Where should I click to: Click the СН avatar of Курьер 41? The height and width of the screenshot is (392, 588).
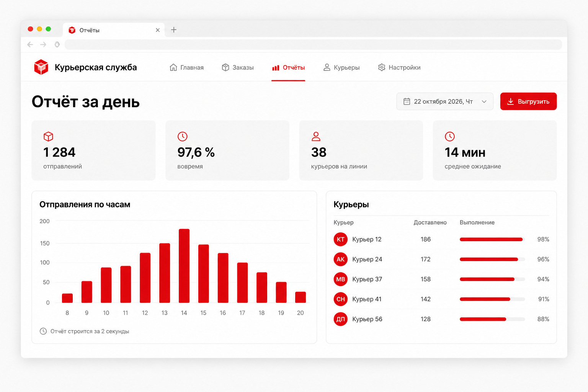[341, 299]
